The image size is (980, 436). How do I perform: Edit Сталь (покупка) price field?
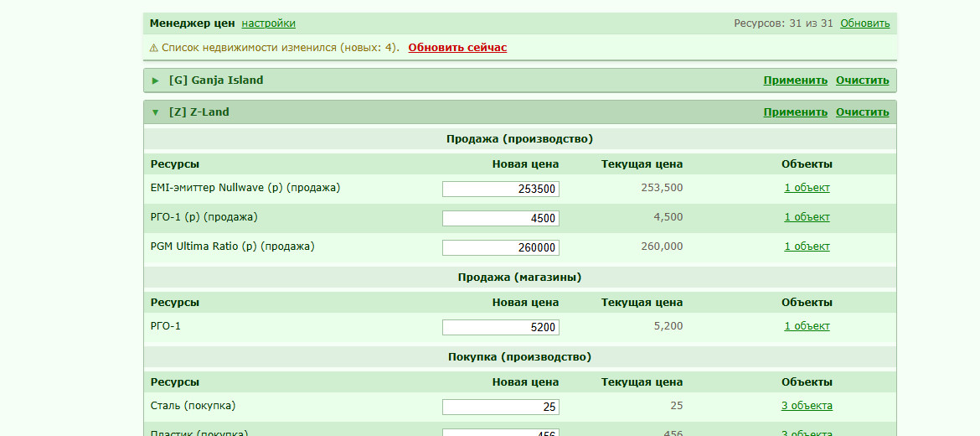tap(501, 407)
